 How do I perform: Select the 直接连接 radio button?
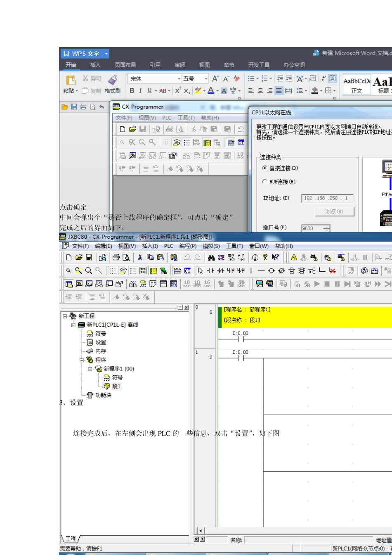[264, 168]
